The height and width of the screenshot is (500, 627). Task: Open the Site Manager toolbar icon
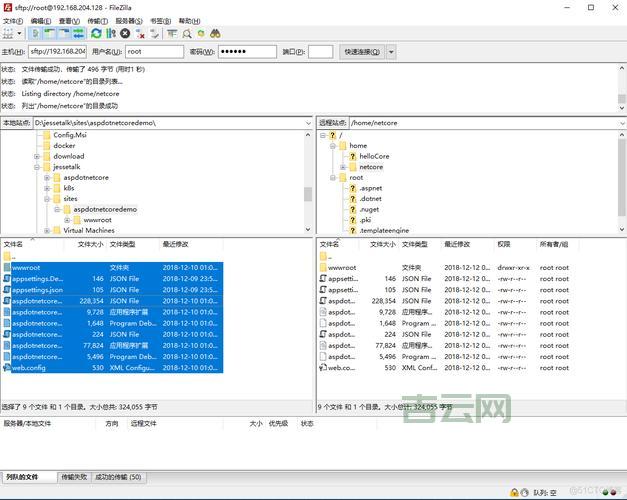click(x=9, y=33)
